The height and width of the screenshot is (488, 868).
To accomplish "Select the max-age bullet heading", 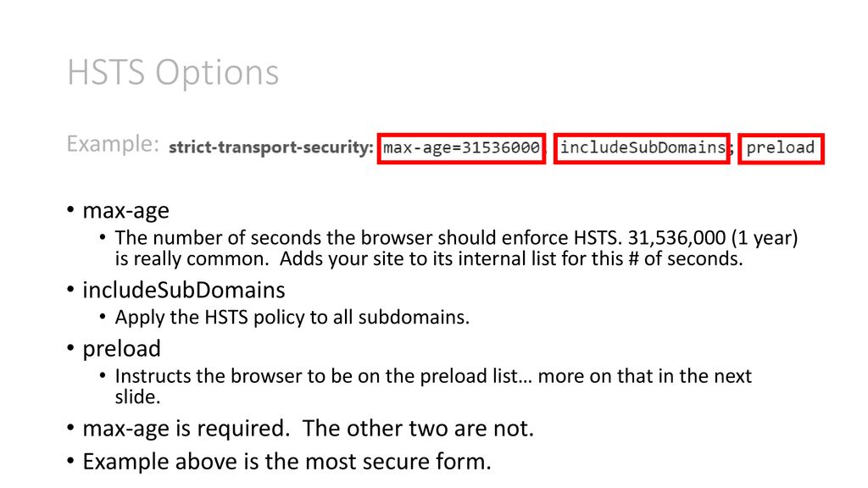I will pos(125,211).
